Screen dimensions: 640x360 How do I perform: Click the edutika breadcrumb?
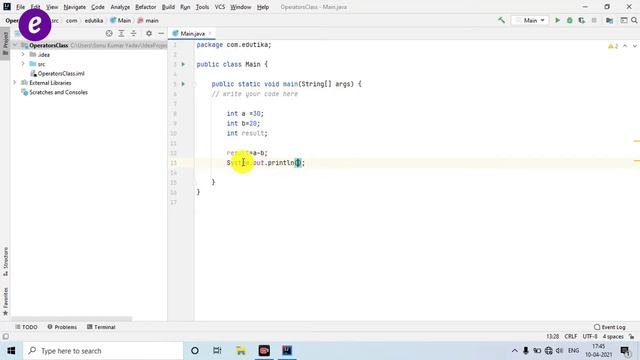point(94,20)
